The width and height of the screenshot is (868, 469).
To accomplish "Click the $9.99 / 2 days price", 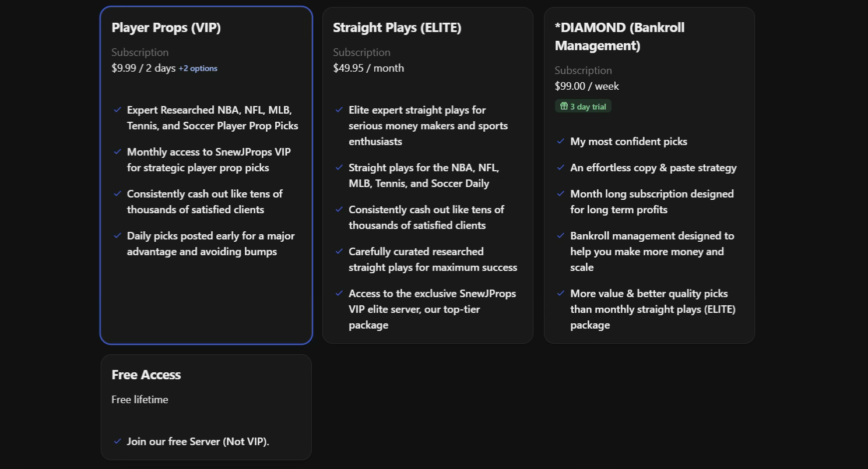I will click(x=143, y=68).
